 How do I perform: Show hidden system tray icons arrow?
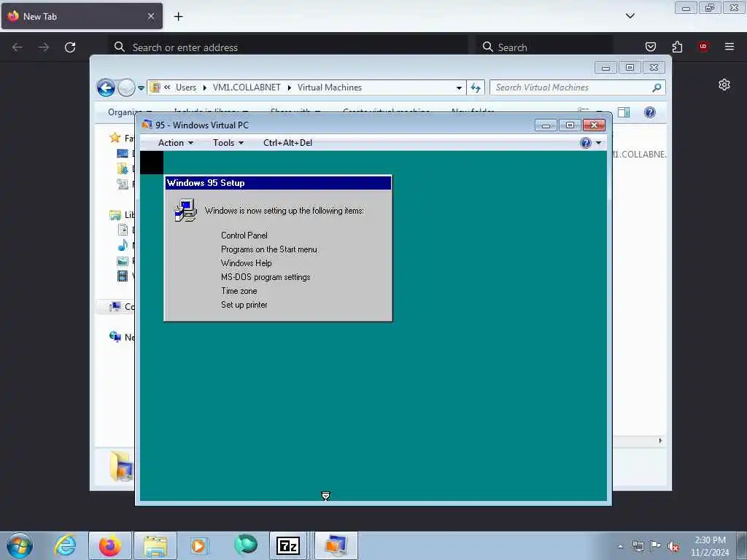click(620, 546)
